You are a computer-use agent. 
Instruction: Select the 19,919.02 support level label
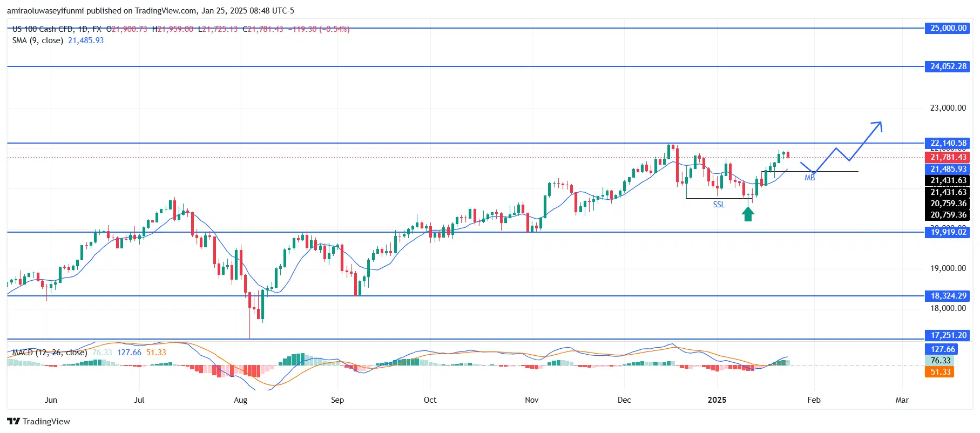(948, 232)
